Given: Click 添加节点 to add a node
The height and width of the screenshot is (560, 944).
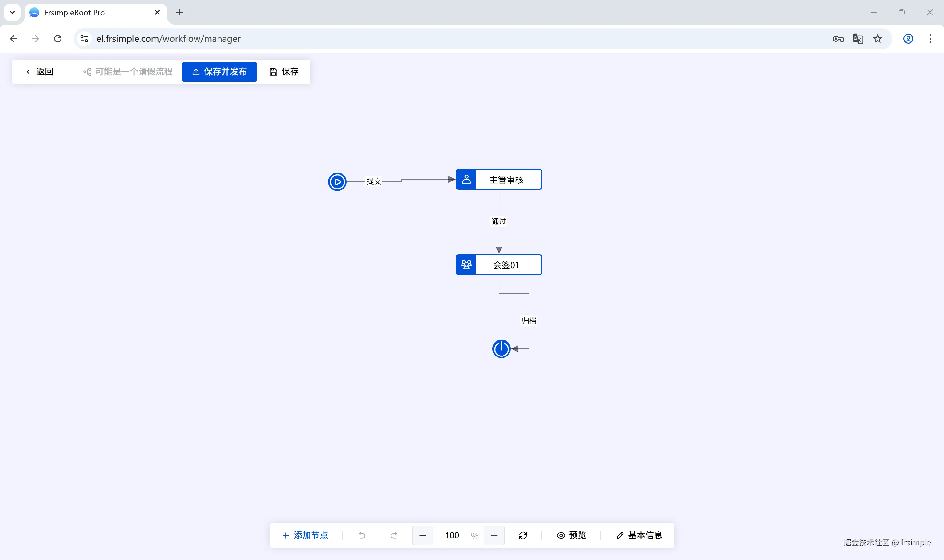Looking at the screenshot, I should coord(305,535).
